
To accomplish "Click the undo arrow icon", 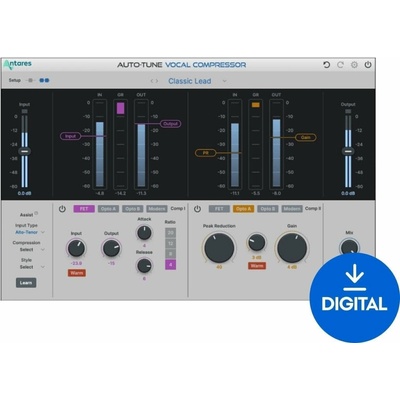I will 327,65.
